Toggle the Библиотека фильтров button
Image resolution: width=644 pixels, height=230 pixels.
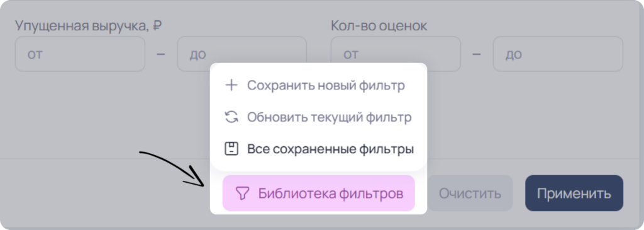(319, 193)
